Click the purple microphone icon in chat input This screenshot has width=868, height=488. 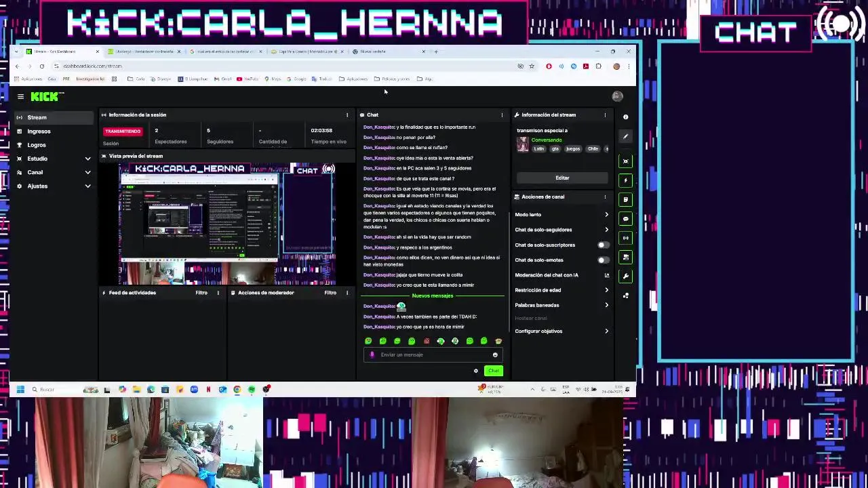[x=372, y=354]
